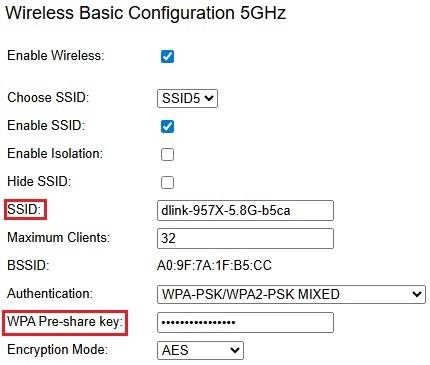The image size is (430, 365).
Task: Tick the Hide SSID checkbox
Action: pos(167,182)
